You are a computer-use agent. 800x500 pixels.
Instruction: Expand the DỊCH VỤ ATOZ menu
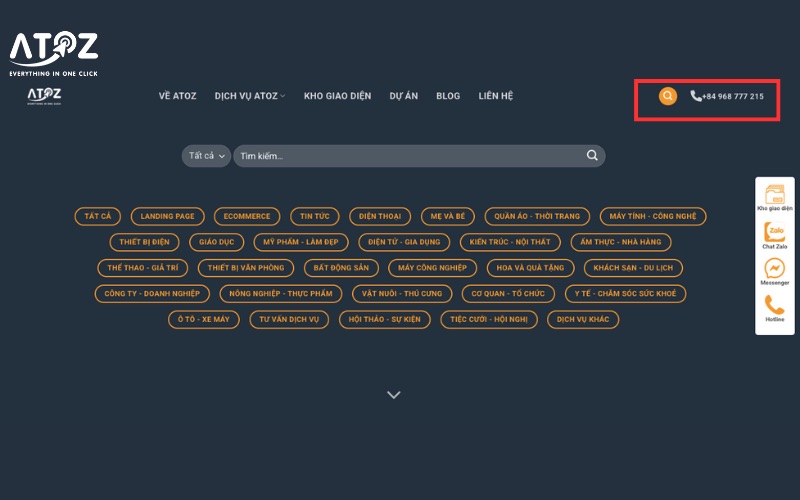[249, 96]
